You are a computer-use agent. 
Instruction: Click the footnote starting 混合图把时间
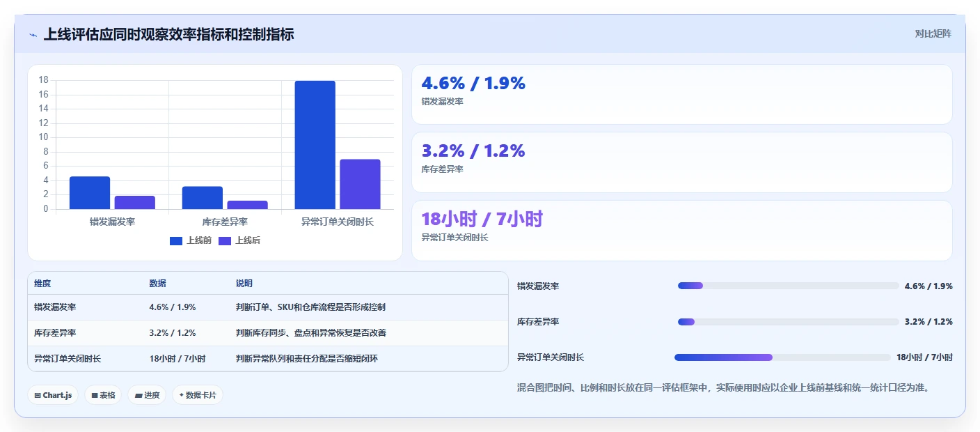coord(723,387)
